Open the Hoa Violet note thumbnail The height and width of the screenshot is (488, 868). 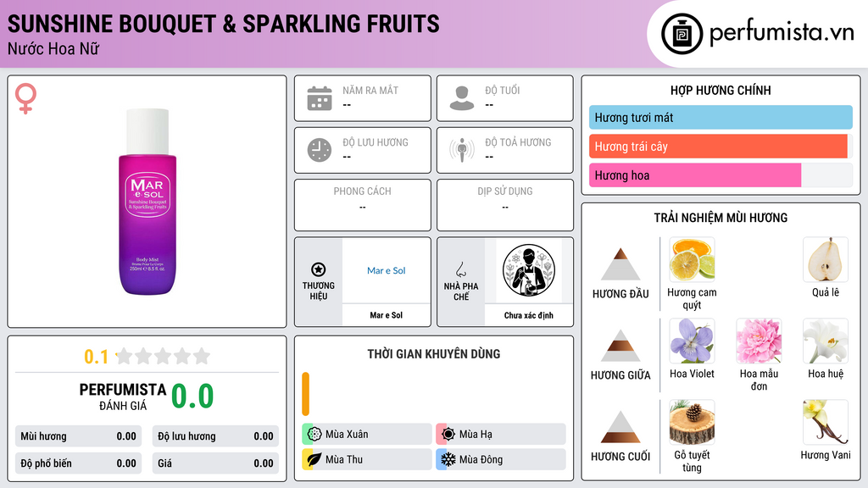tap(692, 341)
